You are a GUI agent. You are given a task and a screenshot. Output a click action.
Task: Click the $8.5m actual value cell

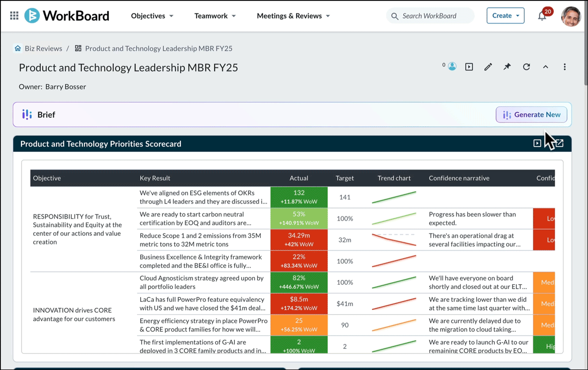click(299, 304)
